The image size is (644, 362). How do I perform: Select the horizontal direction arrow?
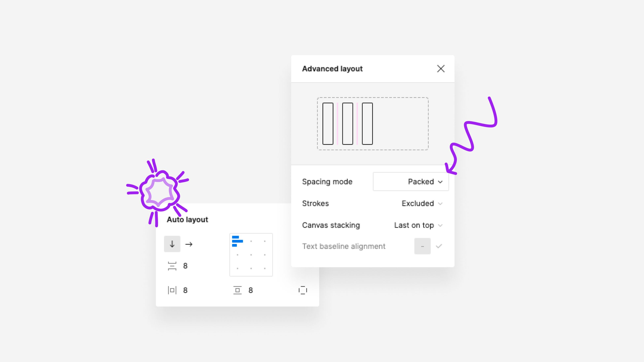click(x=189, y=244)
